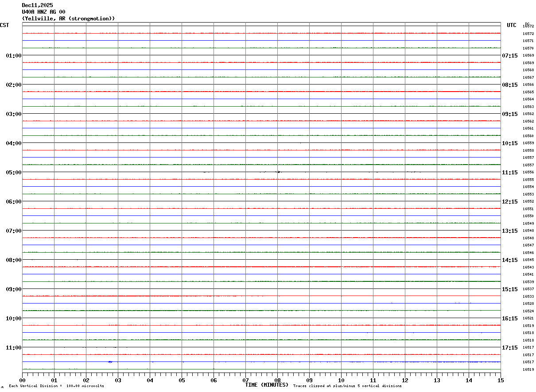
Task: Click the 17:15 UTC time label
Action: click(510, 348)
